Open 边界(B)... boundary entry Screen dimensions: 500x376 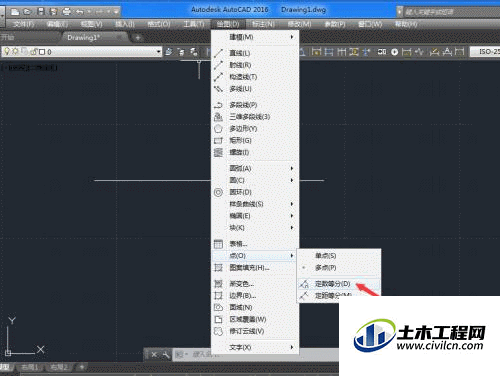click(255, 296)
